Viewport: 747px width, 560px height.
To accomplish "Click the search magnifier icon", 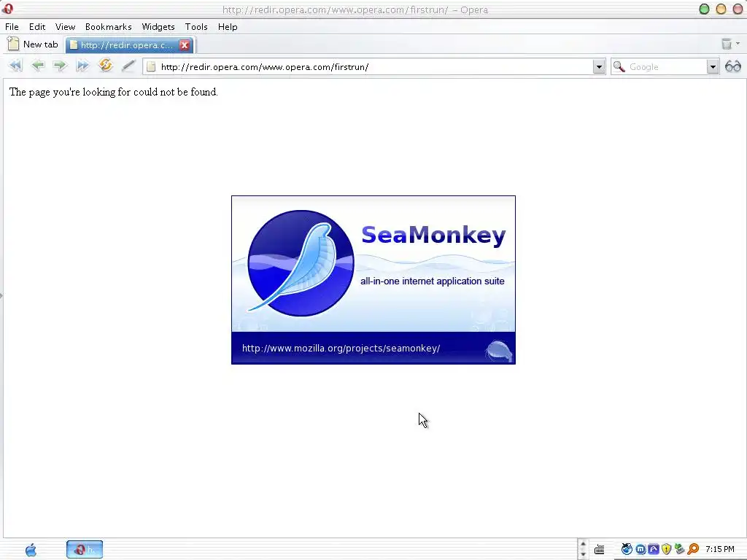I will (x=619, y=66).
